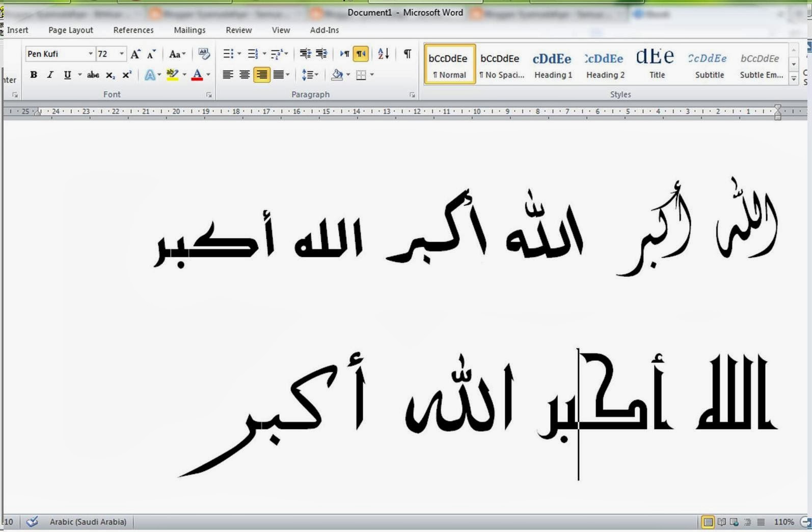Set left-to-right text direction
Screen dimensions: 812x532
[344, 54]
